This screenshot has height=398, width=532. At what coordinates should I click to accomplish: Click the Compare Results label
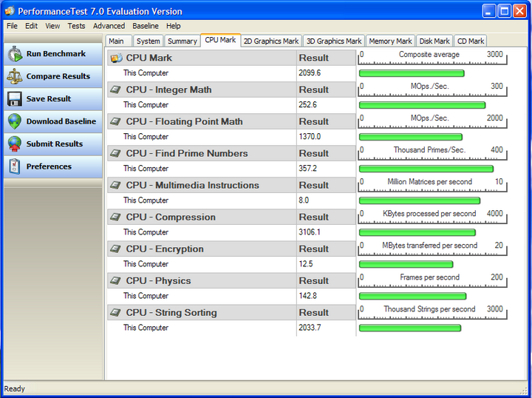pos(58,76)
